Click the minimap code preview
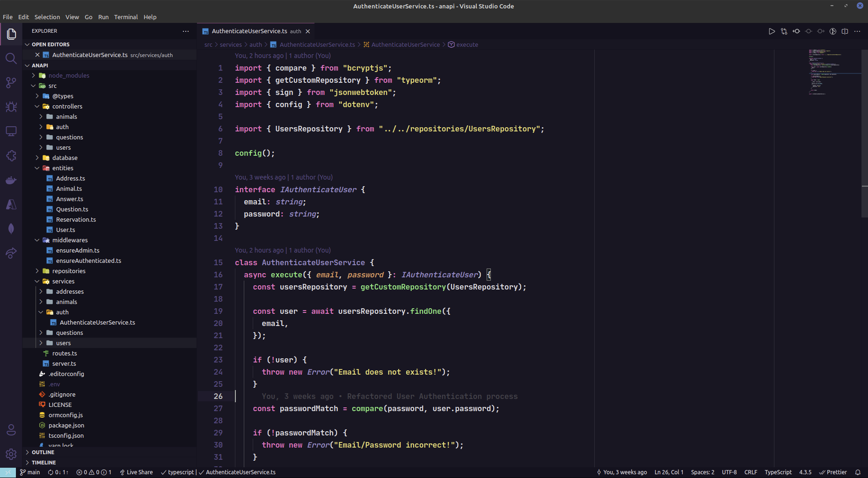The height and width of the screenshot is (478, 868). point(834,72)
